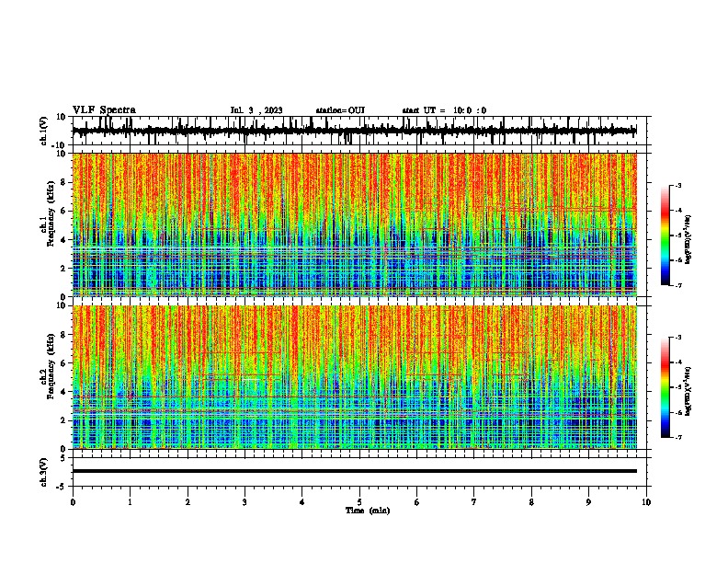Viewport: 728px width, 563px height.
Task: Click the time axis tick label "1"
Action: (130, 502)
